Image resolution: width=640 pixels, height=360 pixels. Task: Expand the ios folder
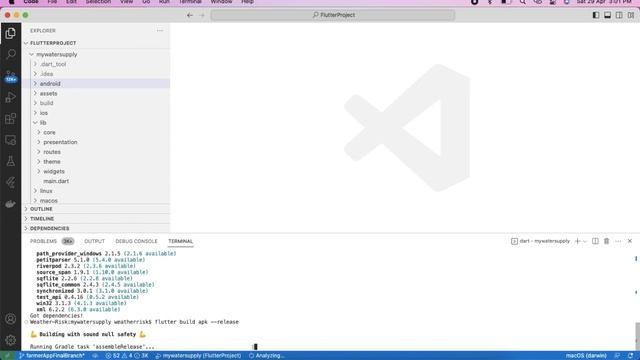(96, 113)
